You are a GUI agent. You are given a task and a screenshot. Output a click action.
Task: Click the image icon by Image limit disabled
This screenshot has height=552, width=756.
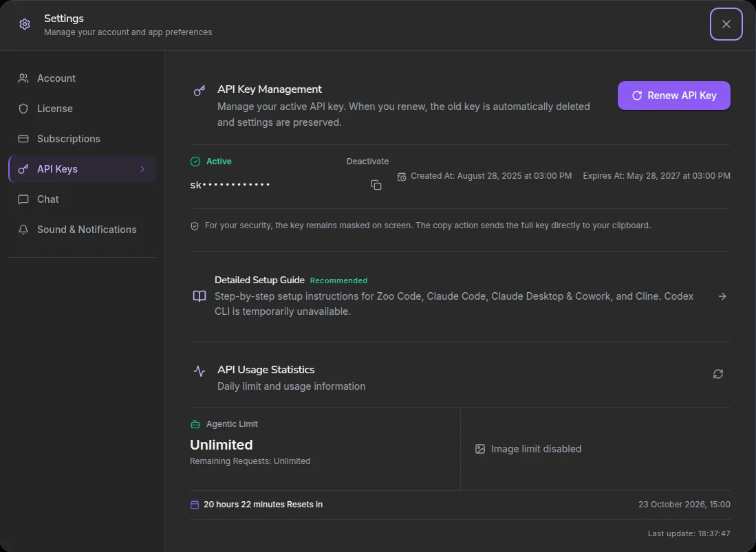480,449
